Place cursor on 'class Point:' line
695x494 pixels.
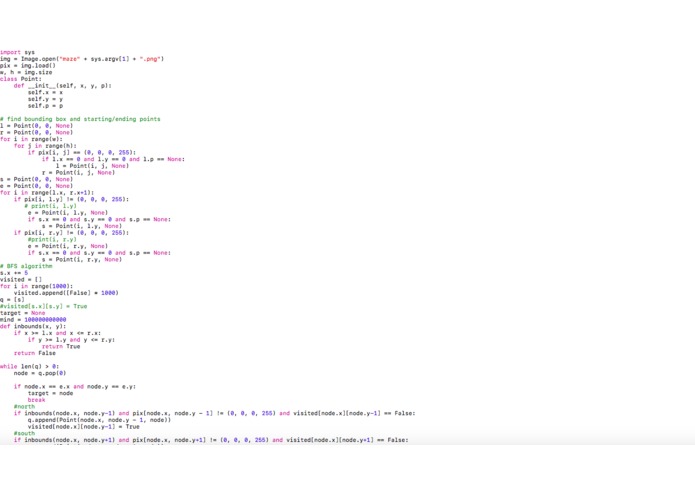point(21,79)
